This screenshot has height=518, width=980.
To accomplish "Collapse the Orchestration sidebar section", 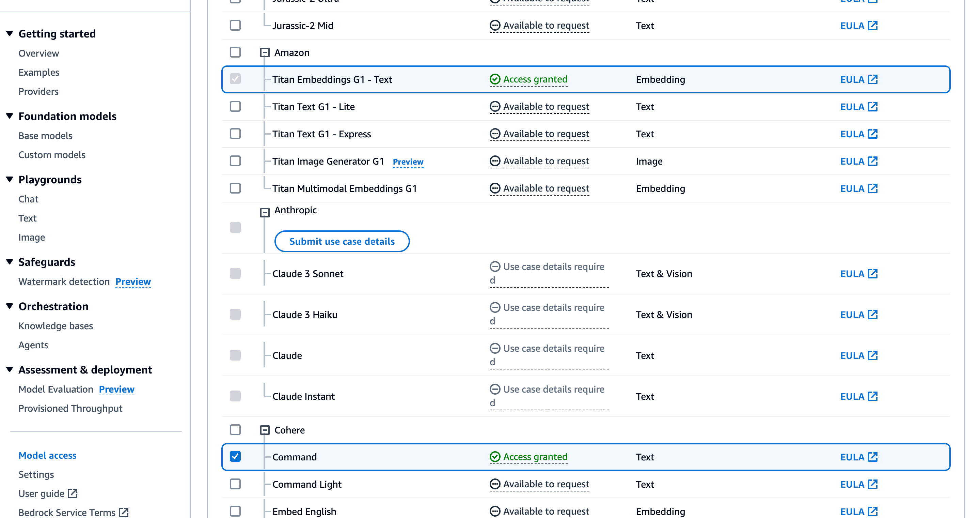I will [10, 306].
